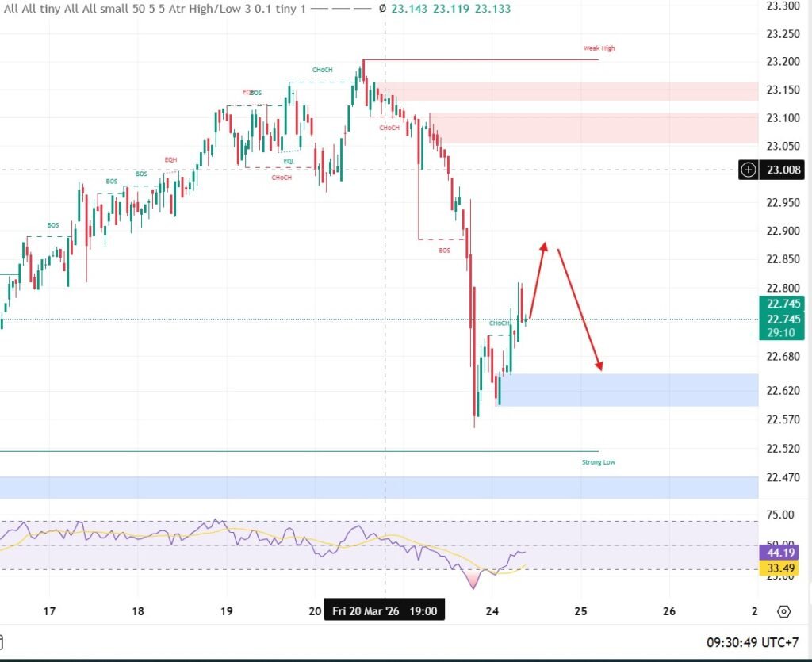812x662 pixels.
Task: Click the Strong Low label
Action: 598,461
